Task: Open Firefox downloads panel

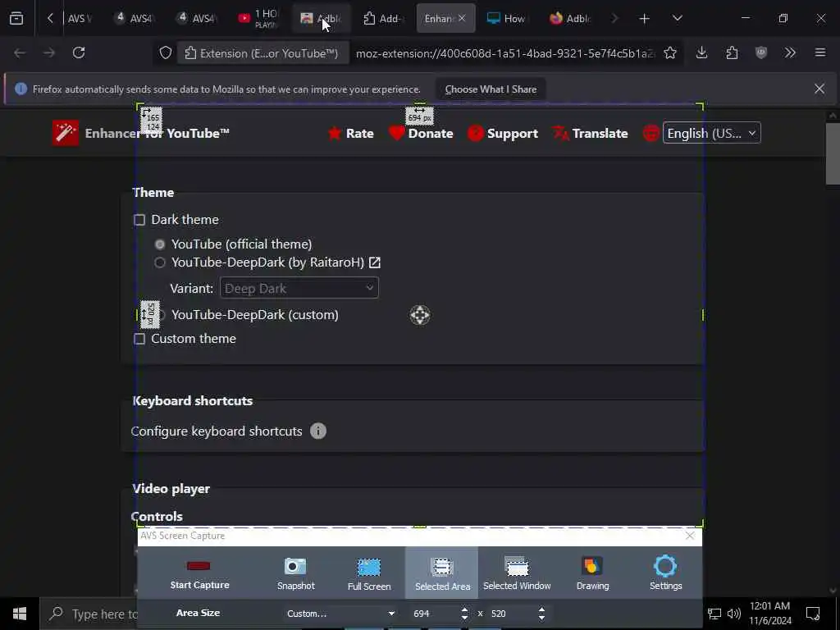Action: [x=701, y=52]
